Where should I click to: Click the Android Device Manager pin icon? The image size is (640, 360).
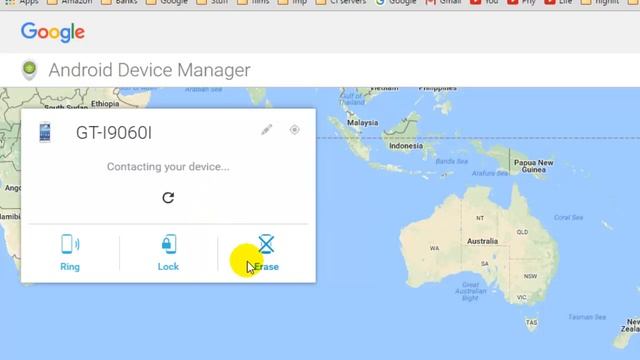(x=29, y=70)
